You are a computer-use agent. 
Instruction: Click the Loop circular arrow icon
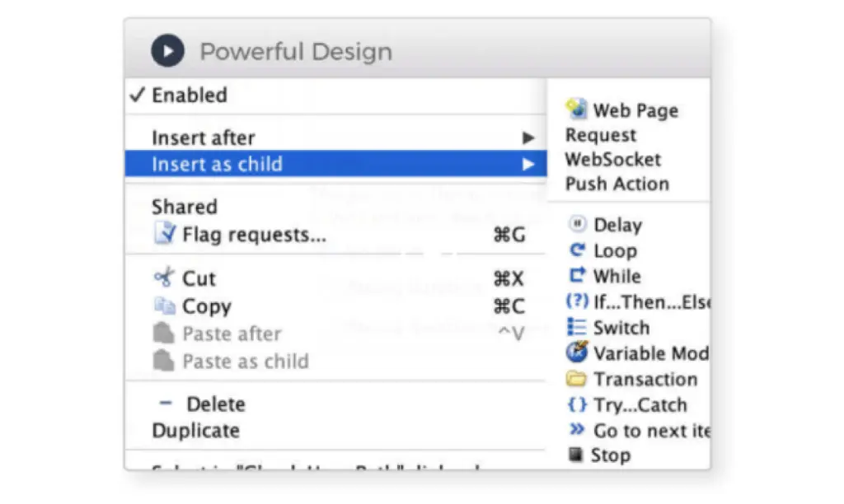[x=577, y=250]
